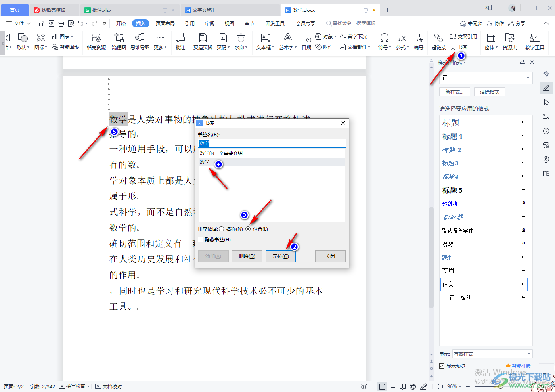Screen dimensions: 555x392
Task: Switch to web layout view in status bar
Action: (x=413, y=386)
